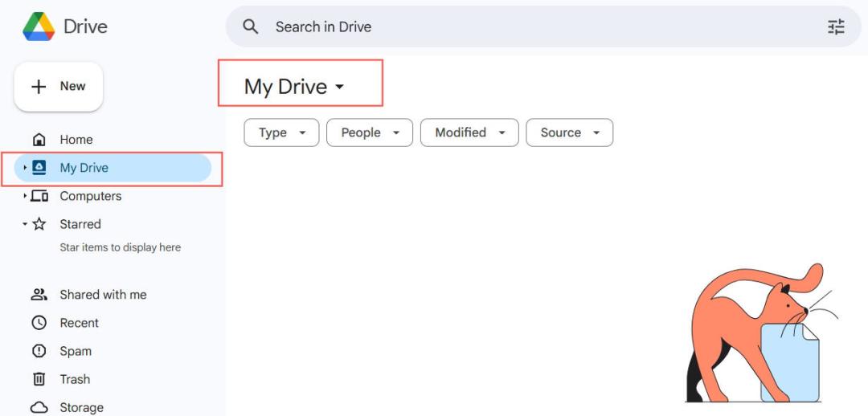Image resolution: width=868 pixels, height=416 pixels.
Task: Open the People filter dropdown
Action: pos(369,133)
